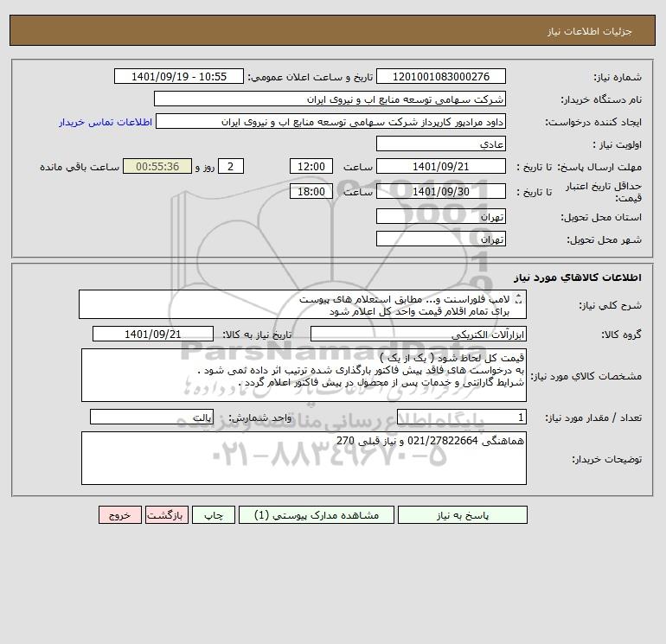Select the priority field عادی

[441, 143]
